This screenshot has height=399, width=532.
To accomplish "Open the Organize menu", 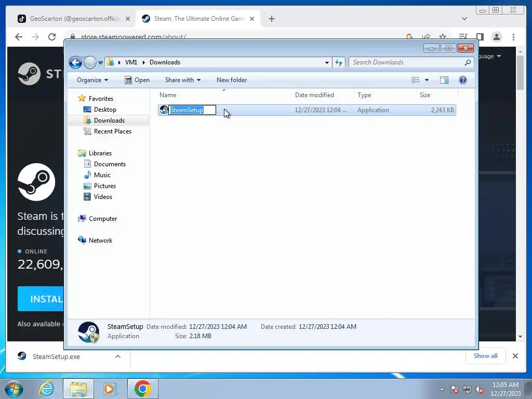I will tap(92, 80).
